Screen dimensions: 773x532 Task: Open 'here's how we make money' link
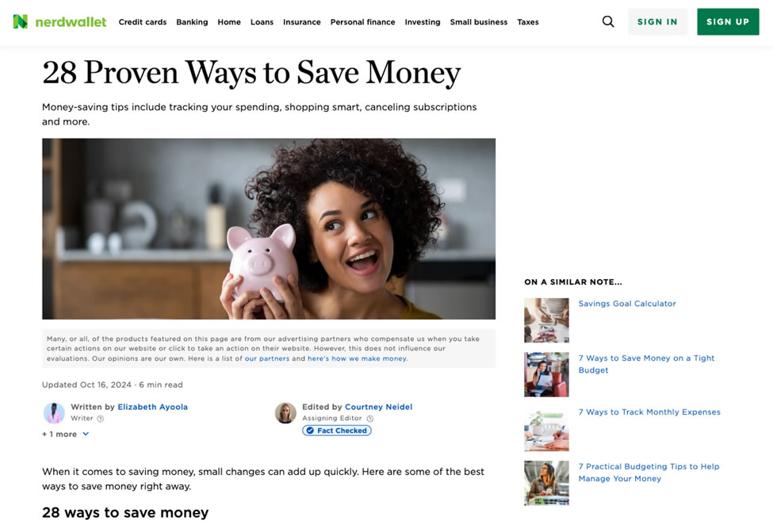(x=358, y=358)
